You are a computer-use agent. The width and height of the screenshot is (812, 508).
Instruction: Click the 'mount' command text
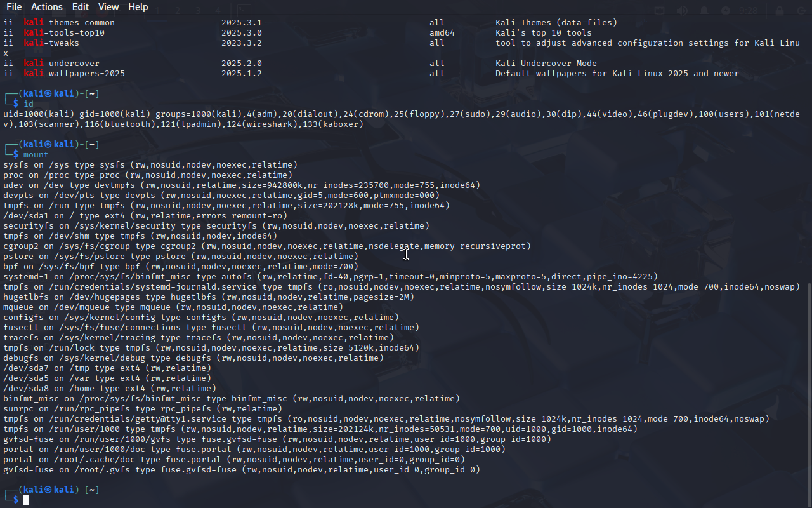pos(36,155)
